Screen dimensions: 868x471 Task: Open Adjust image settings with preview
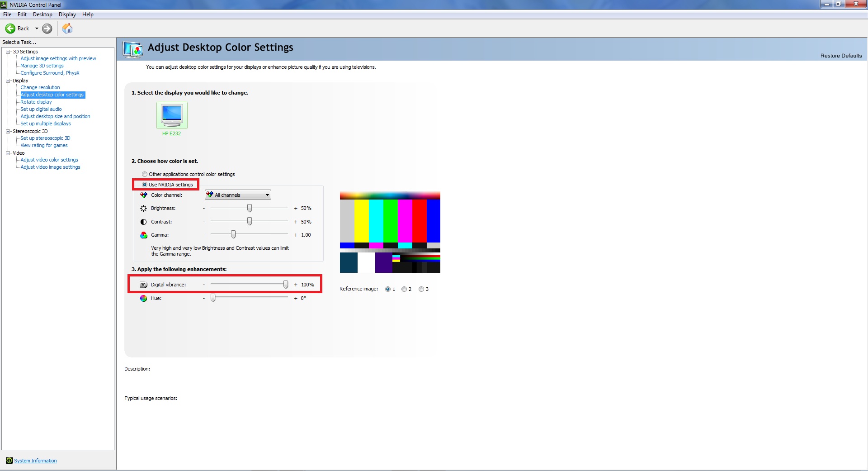[x=58, y=58]
